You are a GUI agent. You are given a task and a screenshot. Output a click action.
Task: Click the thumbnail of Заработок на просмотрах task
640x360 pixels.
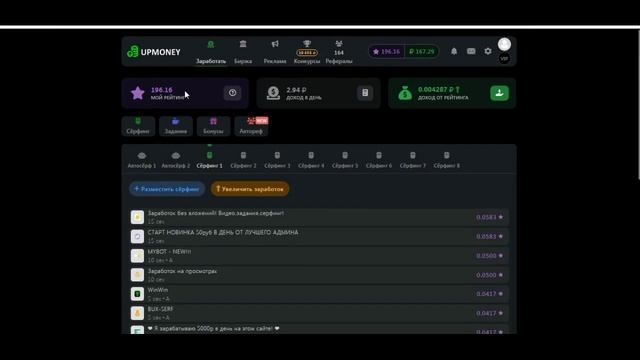(137, 275)
